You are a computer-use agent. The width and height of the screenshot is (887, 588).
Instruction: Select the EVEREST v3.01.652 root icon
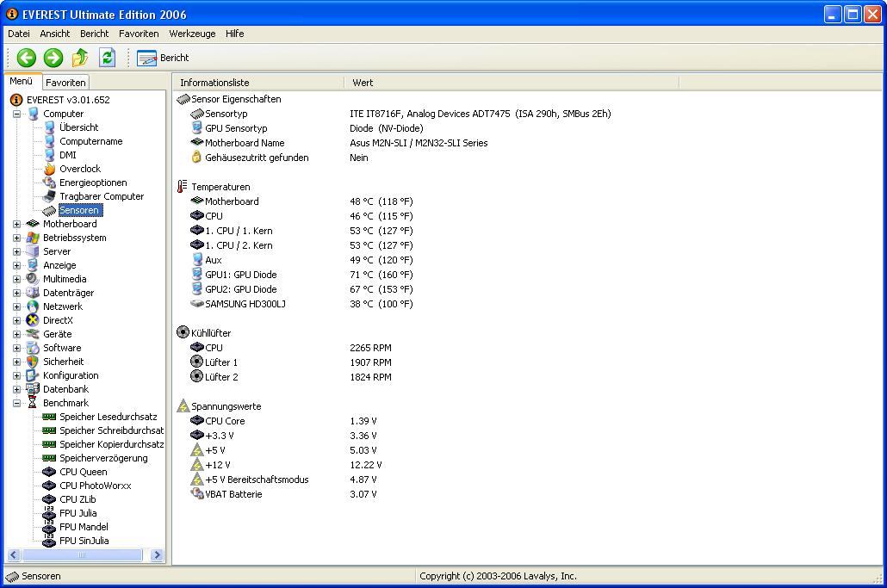click(16, 100)
